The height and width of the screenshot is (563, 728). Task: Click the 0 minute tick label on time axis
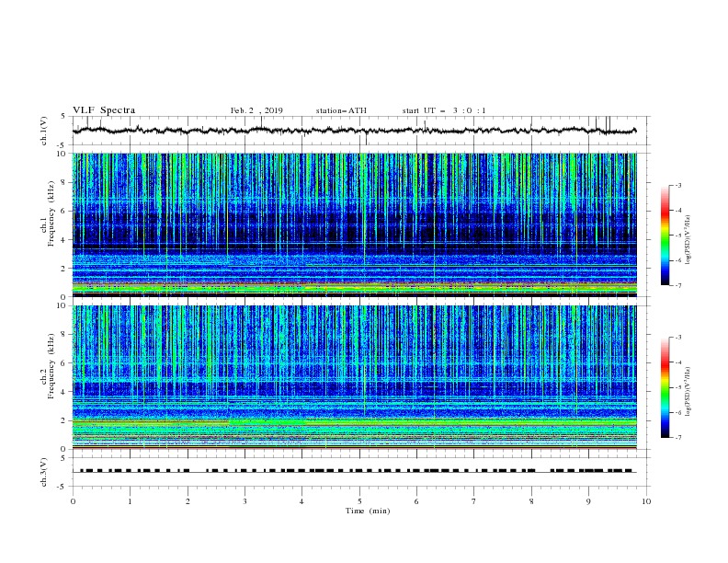[x=73, y=501]
